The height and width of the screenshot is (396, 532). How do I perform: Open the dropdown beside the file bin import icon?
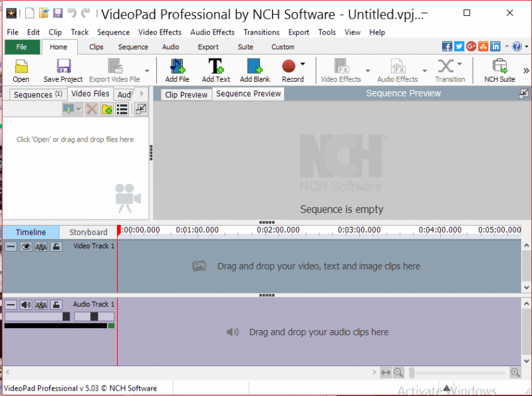79,109
